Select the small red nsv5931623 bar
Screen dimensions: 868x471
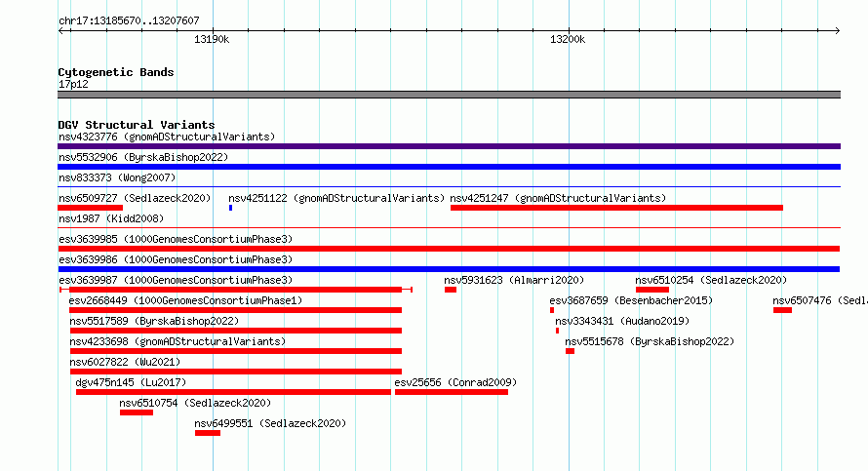[451, 290]
